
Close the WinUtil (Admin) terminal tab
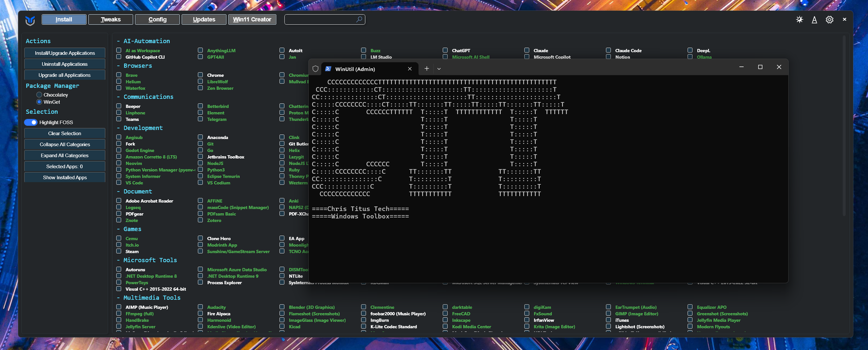[x=410, y=68]
